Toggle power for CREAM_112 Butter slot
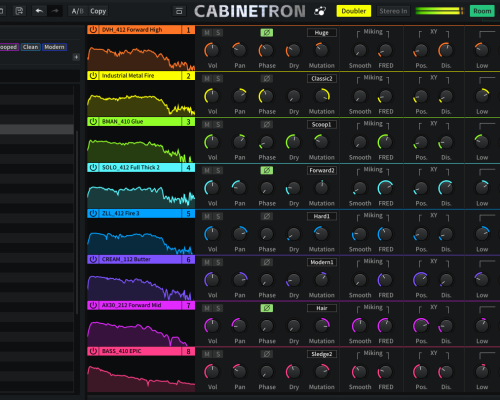The image size is (500, 400). tap(93, 259)
